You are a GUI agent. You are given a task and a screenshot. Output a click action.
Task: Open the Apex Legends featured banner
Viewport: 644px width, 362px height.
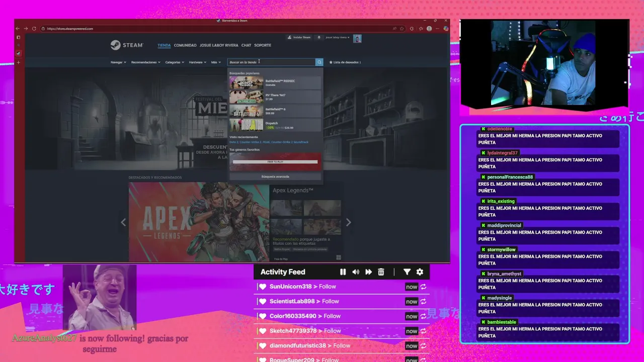coord(199,222)
